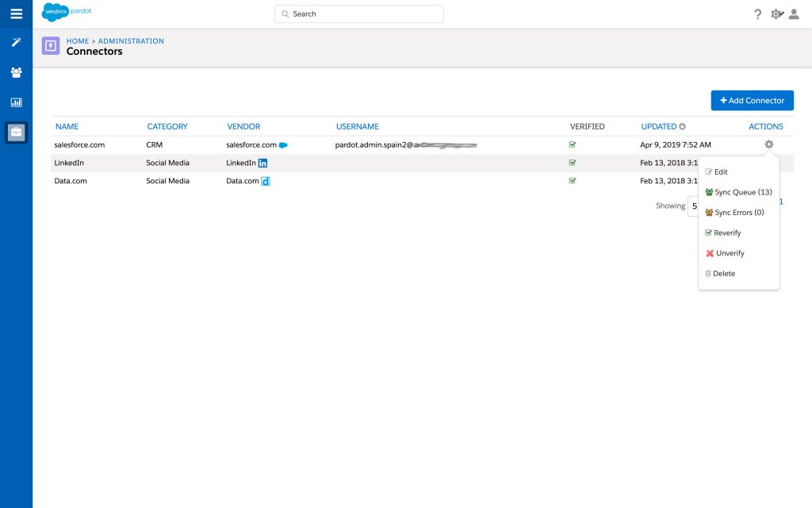Click the salesforce.com connector name
Viewport: 812px width, 508px height.
coord(79,144)
